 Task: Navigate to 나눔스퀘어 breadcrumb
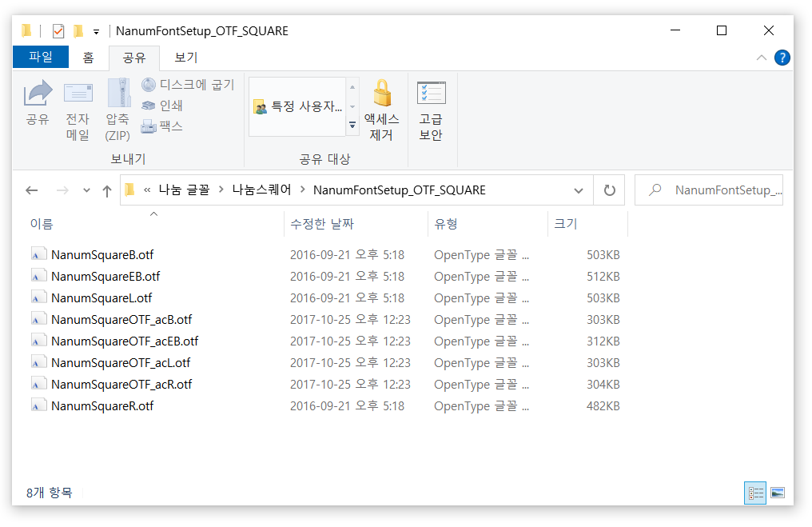262,190
